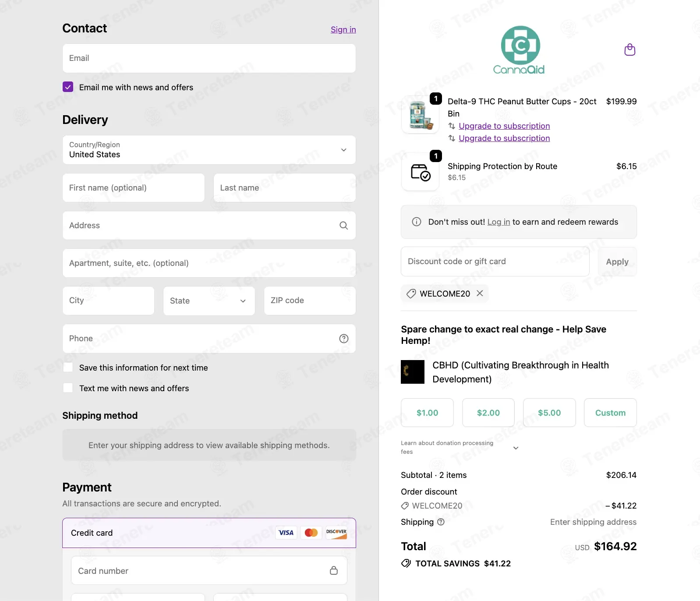Click the Shipping Protection by Route thumbnail

pos(421,172)
